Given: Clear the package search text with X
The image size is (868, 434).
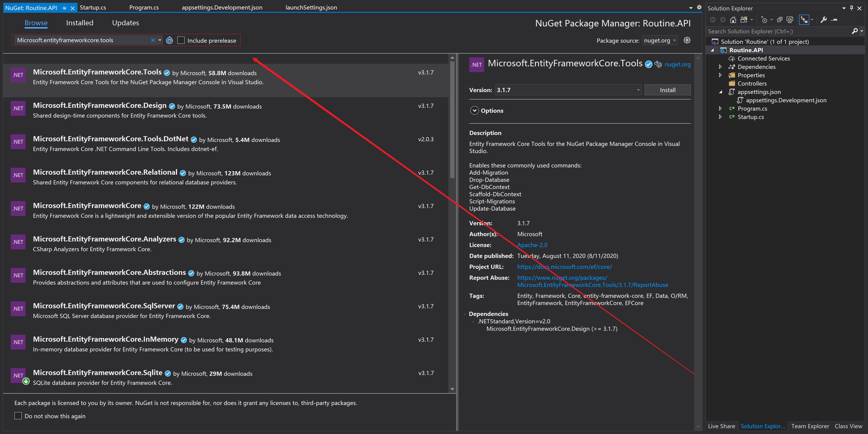Looking at the screenshot, I should 153,40.
